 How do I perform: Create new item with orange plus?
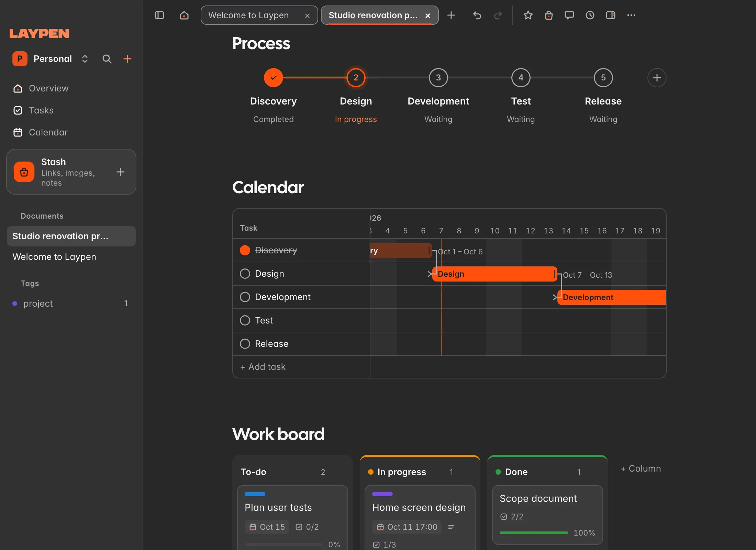(127, 59)
